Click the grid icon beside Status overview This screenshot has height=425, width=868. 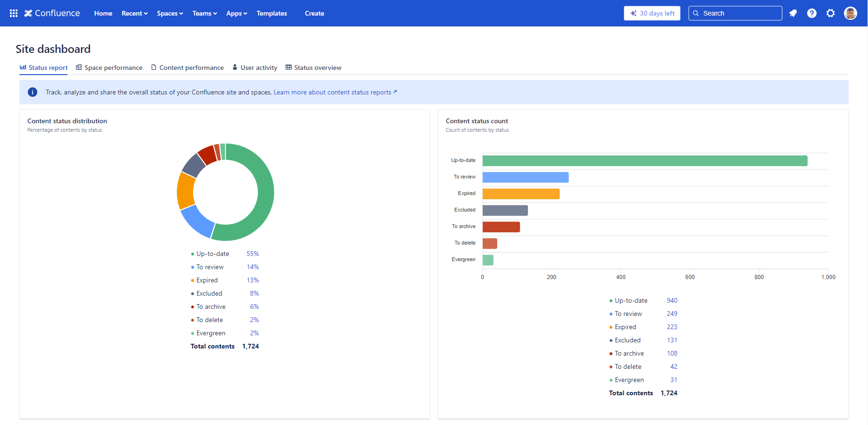coord(289,67)
